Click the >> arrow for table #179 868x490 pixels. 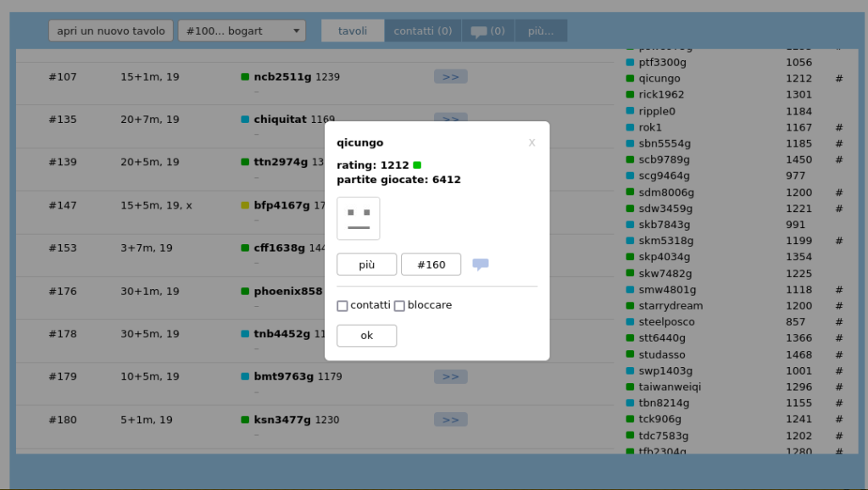[x=450, y=376]
